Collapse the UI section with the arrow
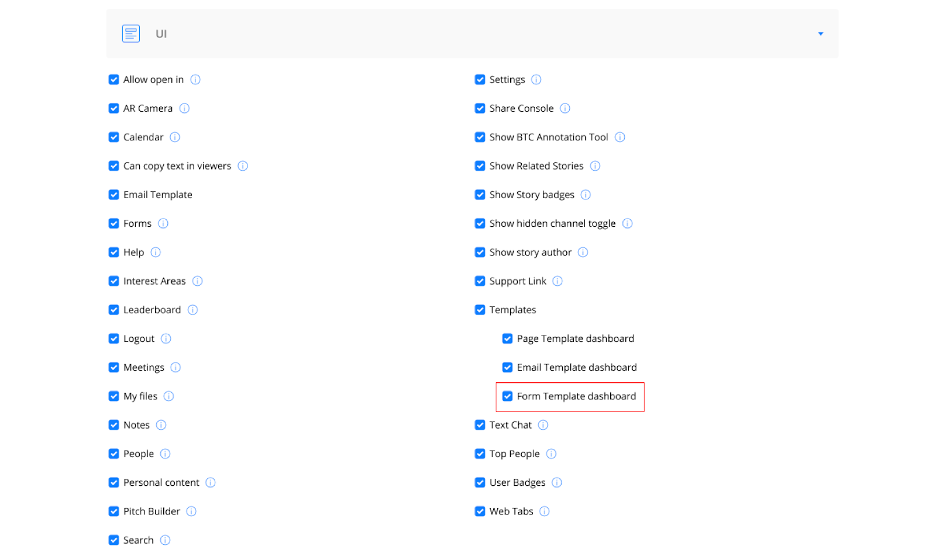 tap(820, 34)
